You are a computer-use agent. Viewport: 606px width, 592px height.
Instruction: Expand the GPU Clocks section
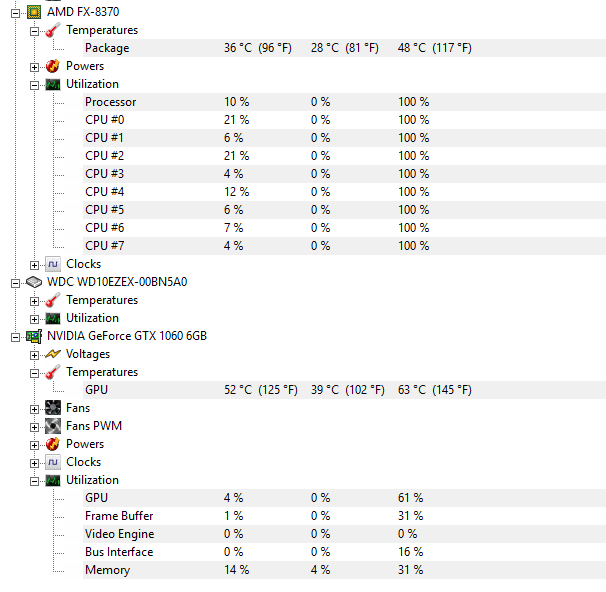[x=34, y=463]
